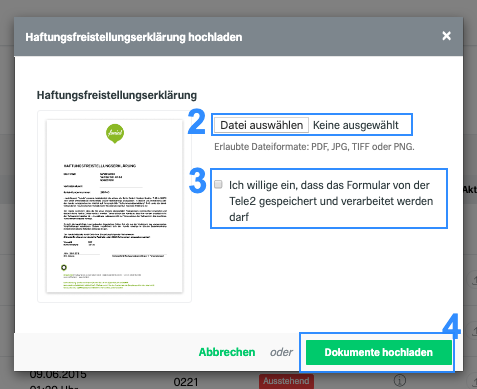Click the 'Ich willige ein' consent label text
477x389 pixels.
(x=331, y=201)
